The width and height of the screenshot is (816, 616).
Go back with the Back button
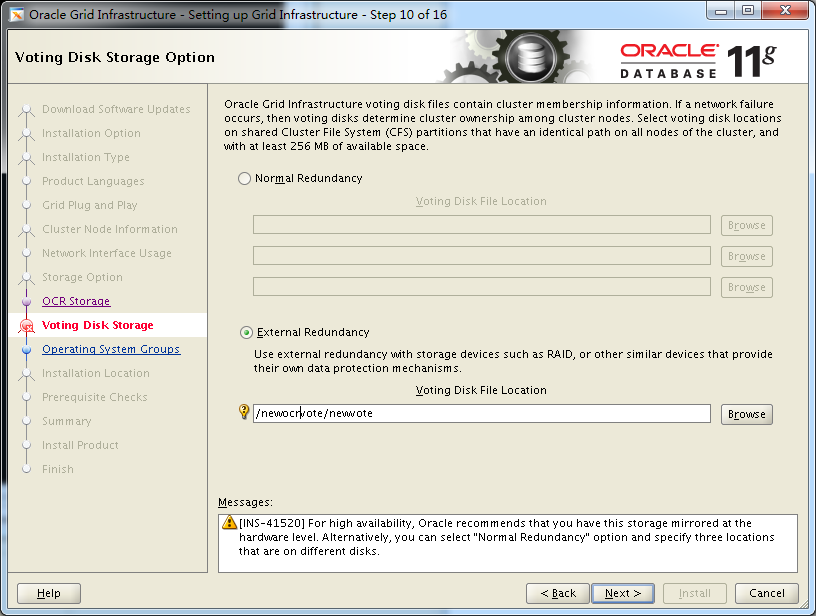[558, 593]
